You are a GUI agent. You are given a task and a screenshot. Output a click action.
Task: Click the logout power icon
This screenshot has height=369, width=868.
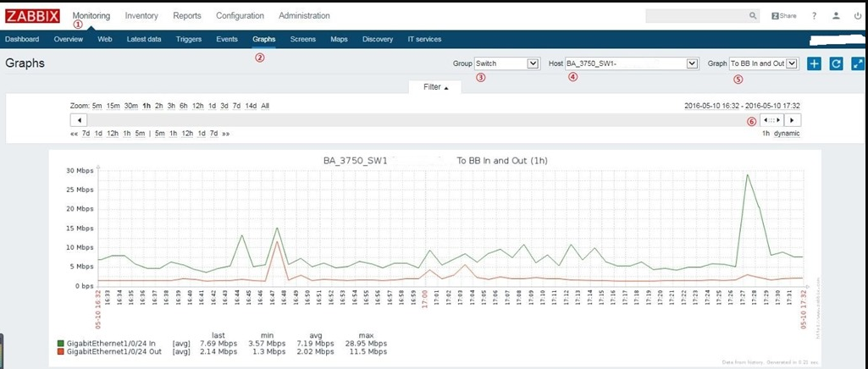858,16
